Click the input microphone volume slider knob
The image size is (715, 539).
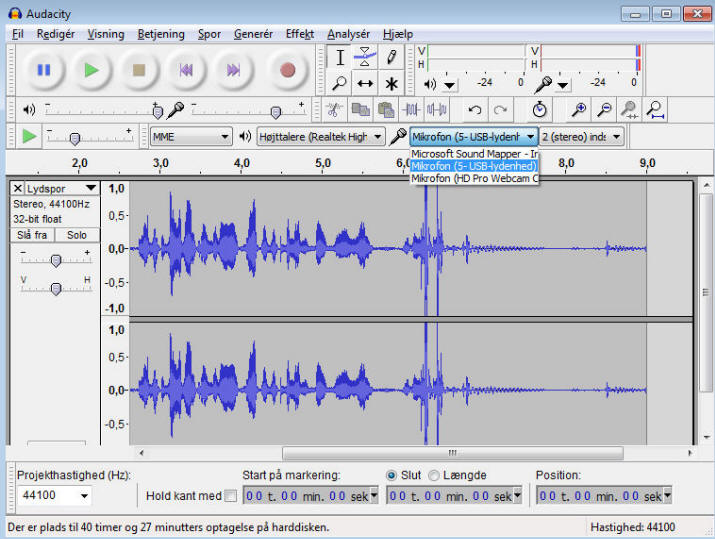275,111
